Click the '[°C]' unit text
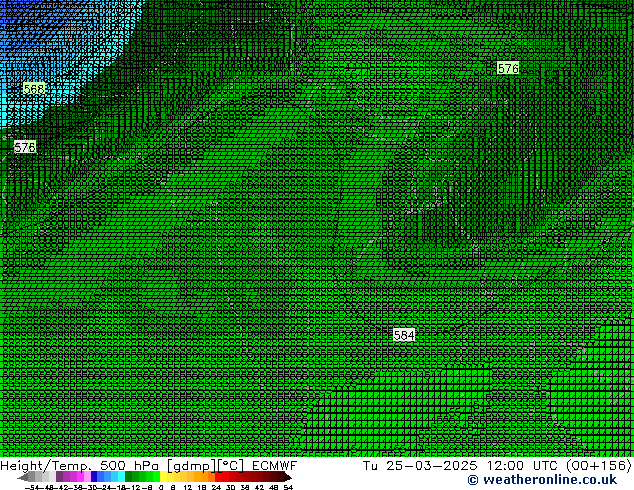 [231, 466]
